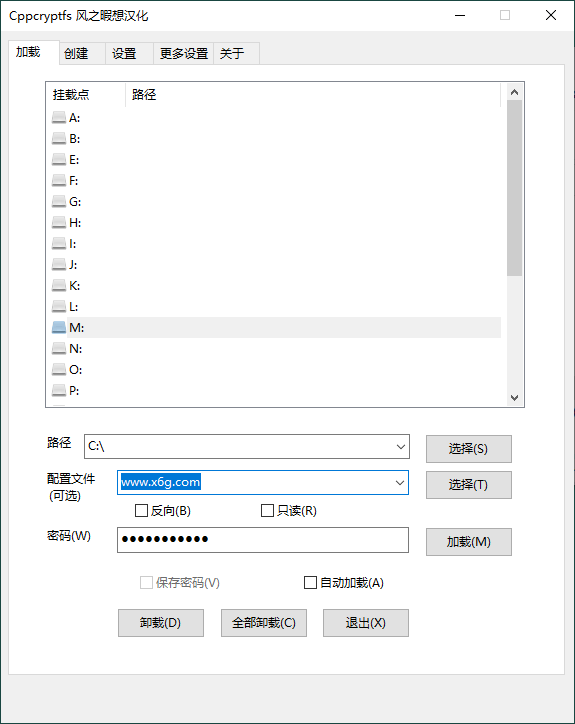Click the drive list scrollbar thumb

[x=514, y=188]
